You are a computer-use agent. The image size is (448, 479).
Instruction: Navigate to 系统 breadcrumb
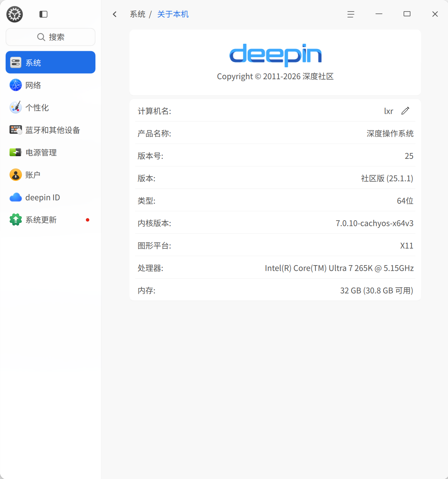(138, 14)
